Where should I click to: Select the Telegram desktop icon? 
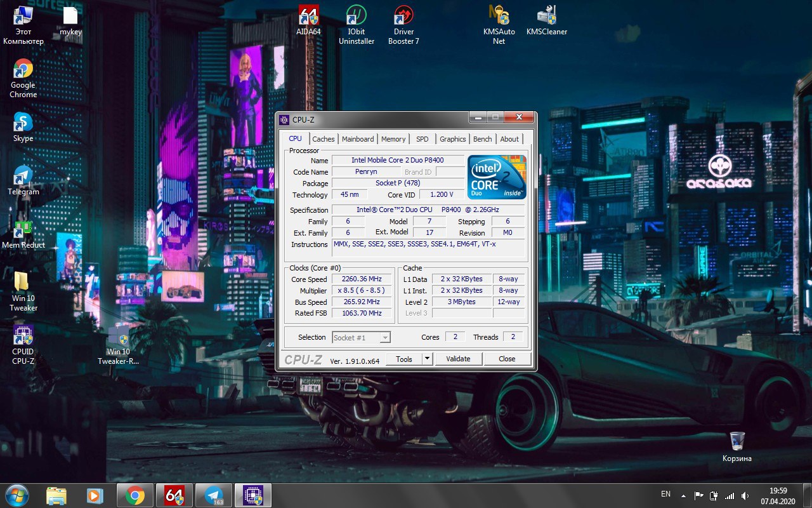pyautogui.click(x=23, y=180)
